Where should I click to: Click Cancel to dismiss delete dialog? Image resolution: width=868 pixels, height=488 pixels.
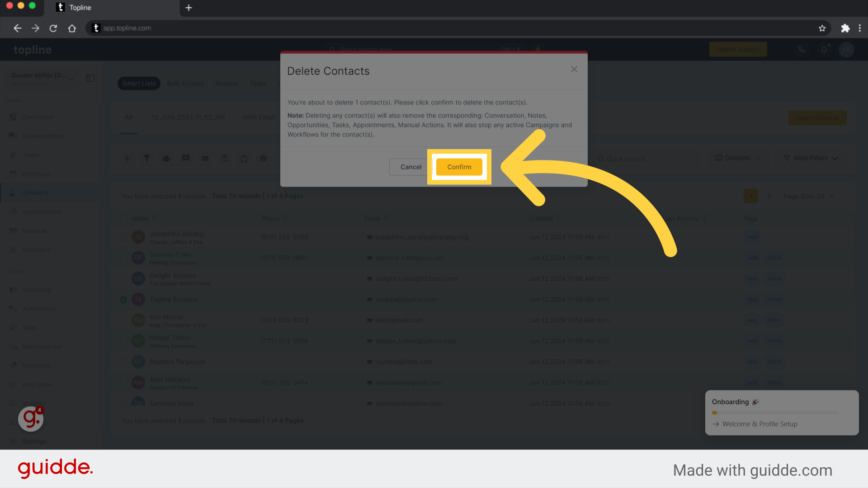tap(410, 166)
